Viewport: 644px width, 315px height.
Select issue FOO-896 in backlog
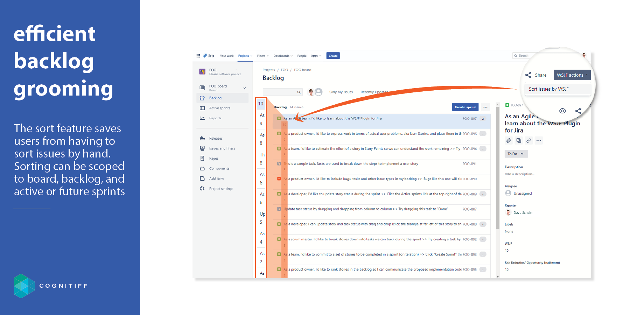pos(381,136)
